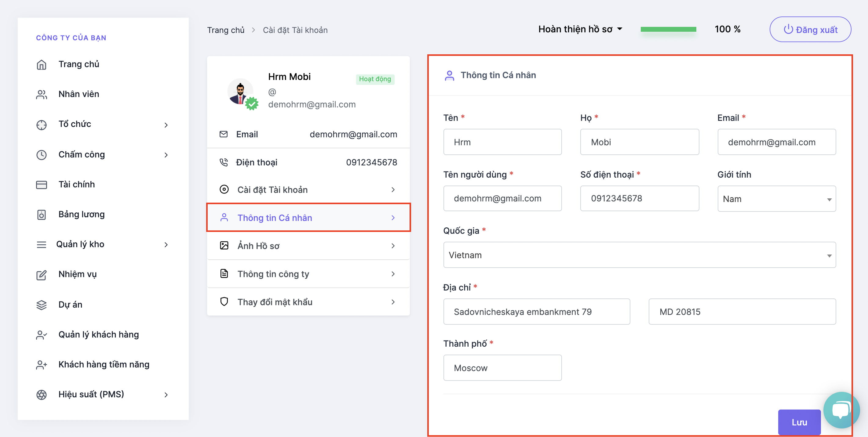Screen dimensions: 868x437
Task: Click the Thành phố field containing Moscow
Action: point(502,368)
